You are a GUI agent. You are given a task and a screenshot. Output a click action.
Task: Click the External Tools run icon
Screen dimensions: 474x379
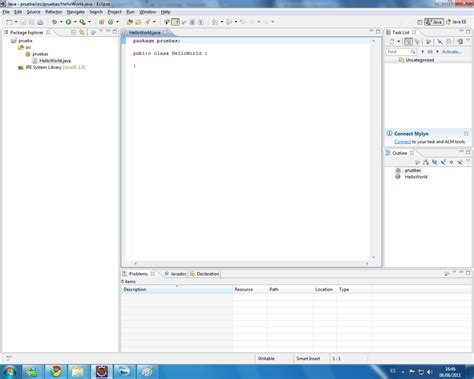click(82, 22)
